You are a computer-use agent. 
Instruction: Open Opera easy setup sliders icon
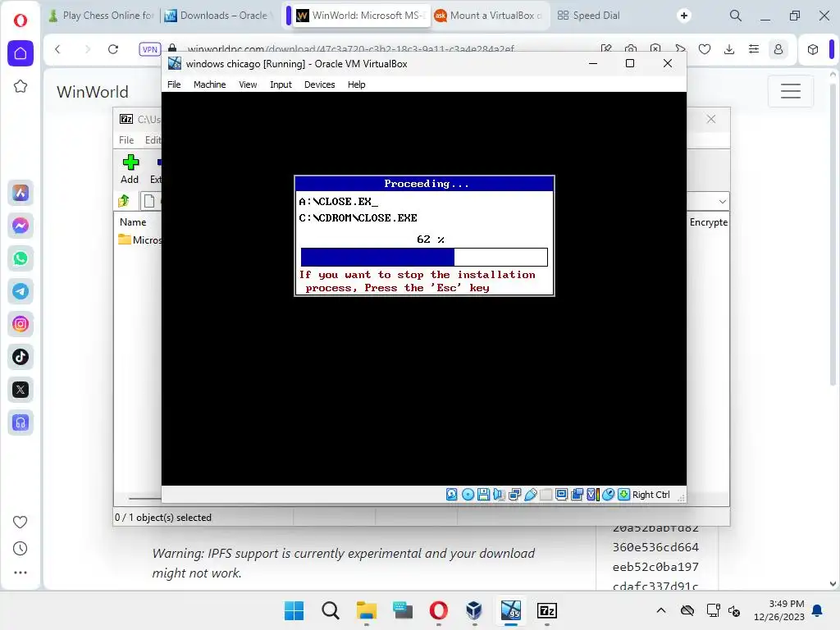(x=754, y=49)
